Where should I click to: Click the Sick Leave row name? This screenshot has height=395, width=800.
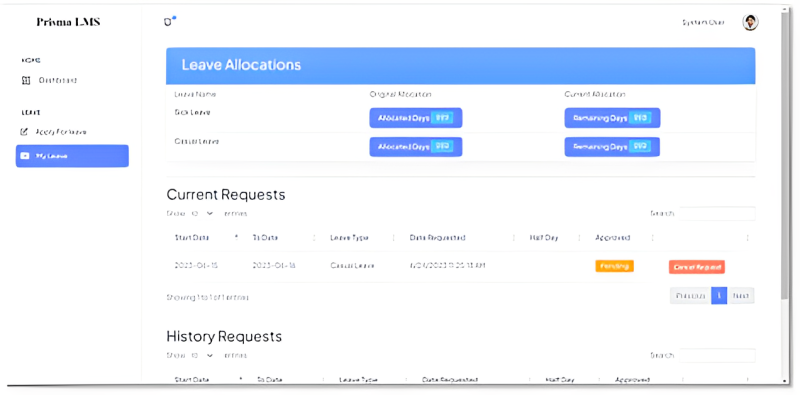click(x=192, y=112)
